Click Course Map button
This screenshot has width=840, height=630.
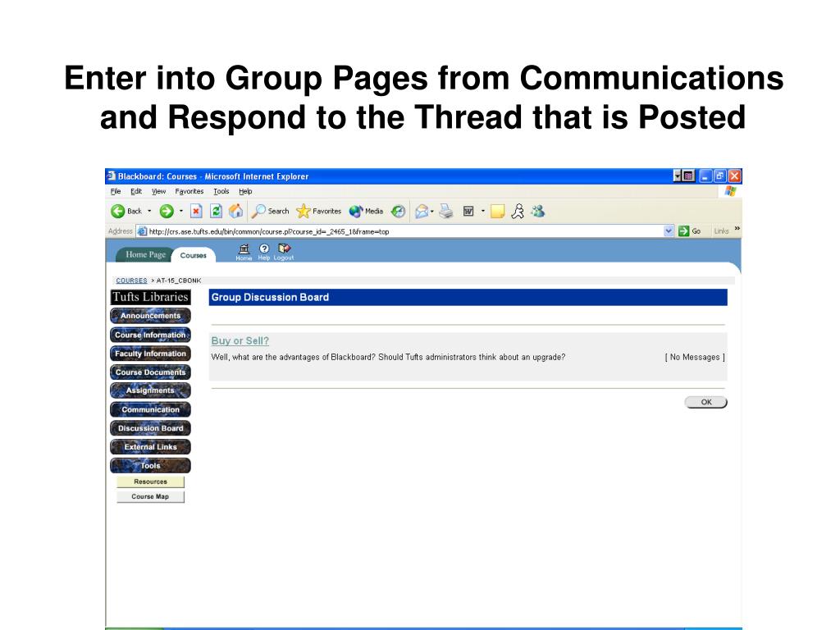point(151,496)
